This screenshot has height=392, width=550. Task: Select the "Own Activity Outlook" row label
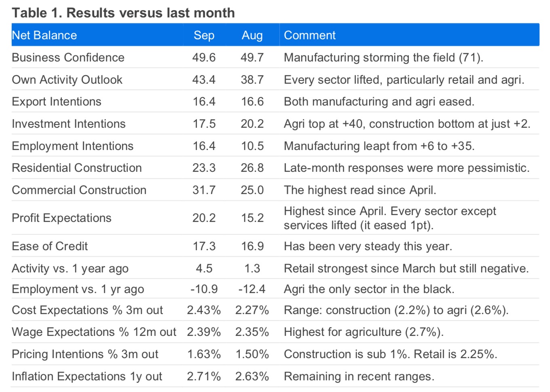[67, 80]
